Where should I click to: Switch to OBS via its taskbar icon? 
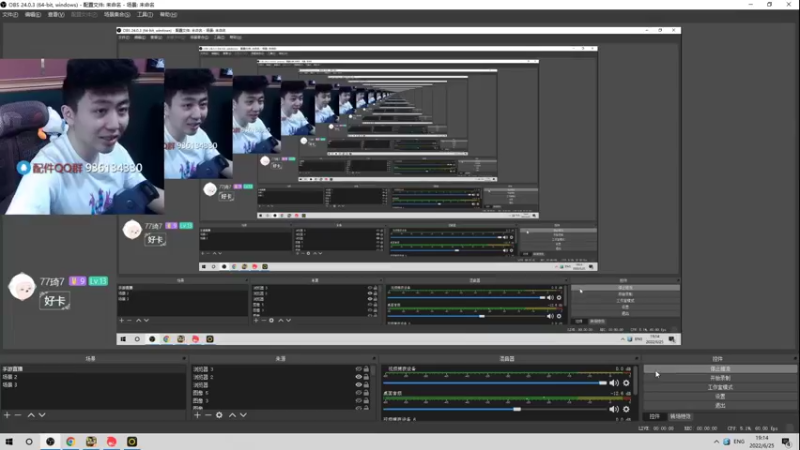50,442
